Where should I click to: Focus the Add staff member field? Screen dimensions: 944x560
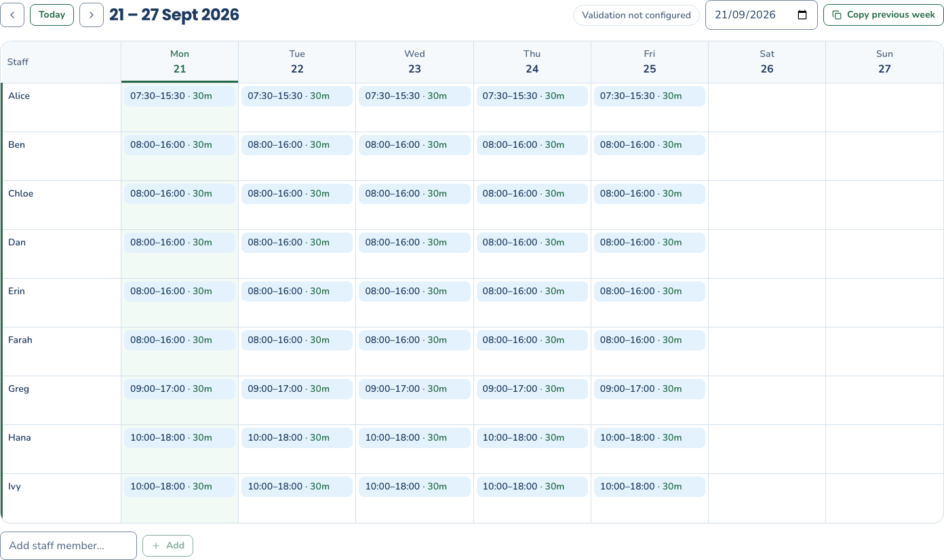[68, 546]
